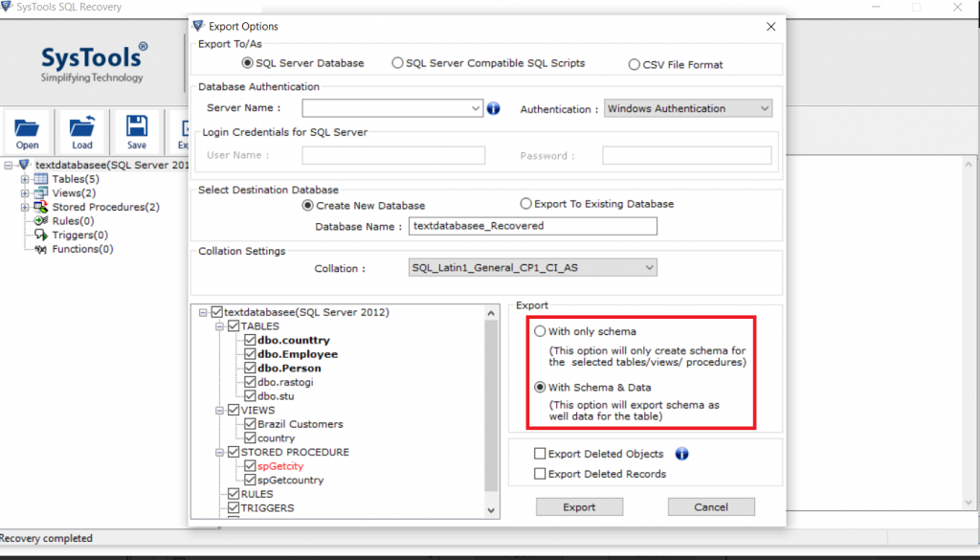Uncheck dbo.Person table checkbox
The height and width of the screenshot is (560, 980).
(250, 369)
